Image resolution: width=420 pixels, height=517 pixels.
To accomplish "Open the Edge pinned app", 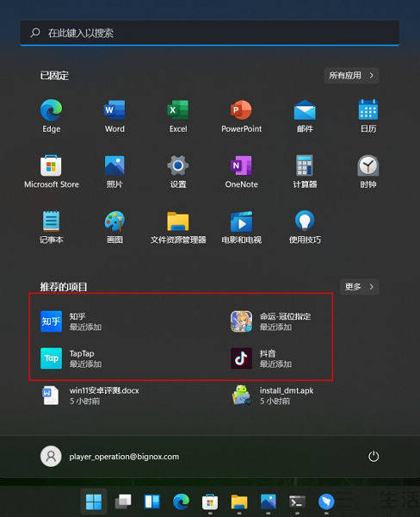I will pyautogui.click(x=51, y=115).
